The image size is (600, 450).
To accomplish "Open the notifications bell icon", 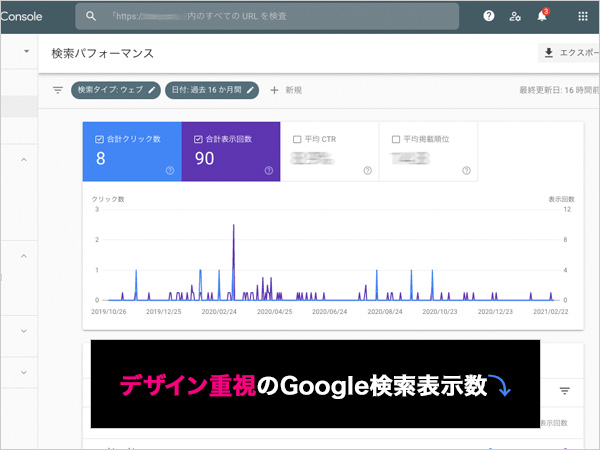I will pos(542,16).
